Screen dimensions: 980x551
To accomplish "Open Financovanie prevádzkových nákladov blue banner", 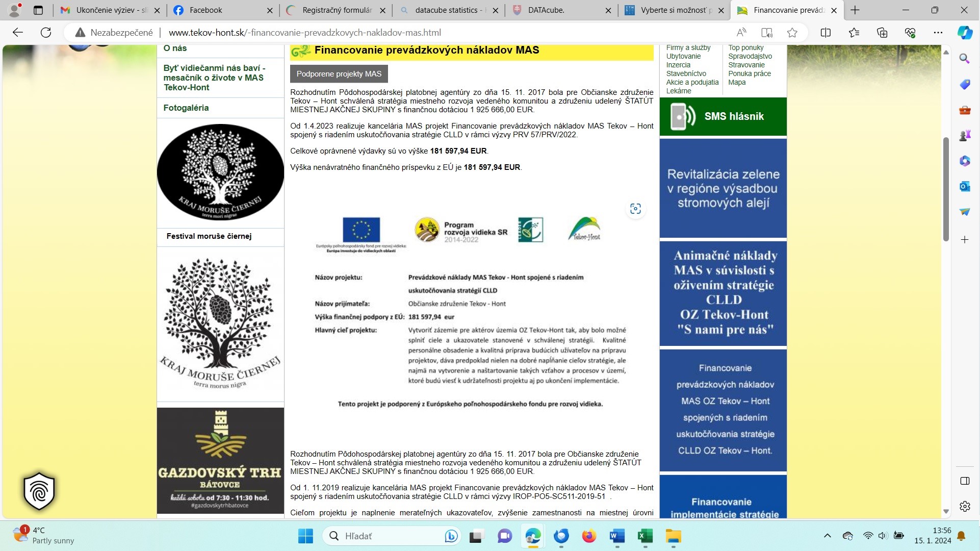I will click(723, 410).
